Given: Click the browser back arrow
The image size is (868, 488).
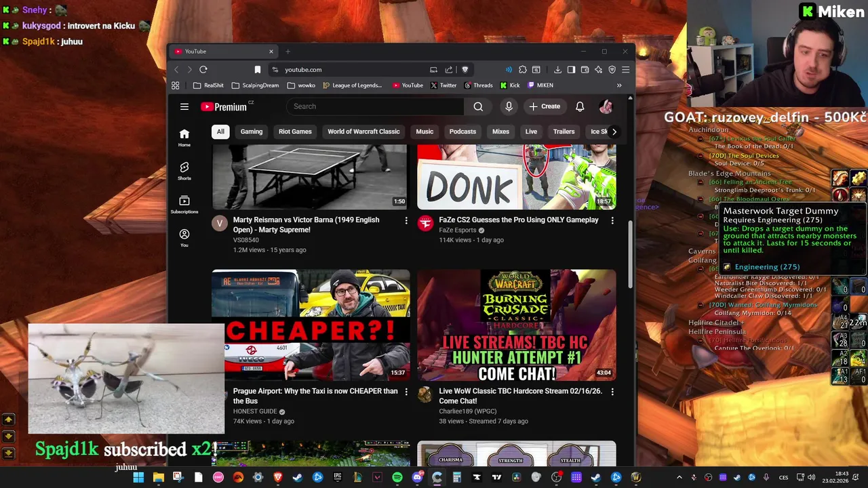Looking at the screenshot, I should tap(176, 69).
